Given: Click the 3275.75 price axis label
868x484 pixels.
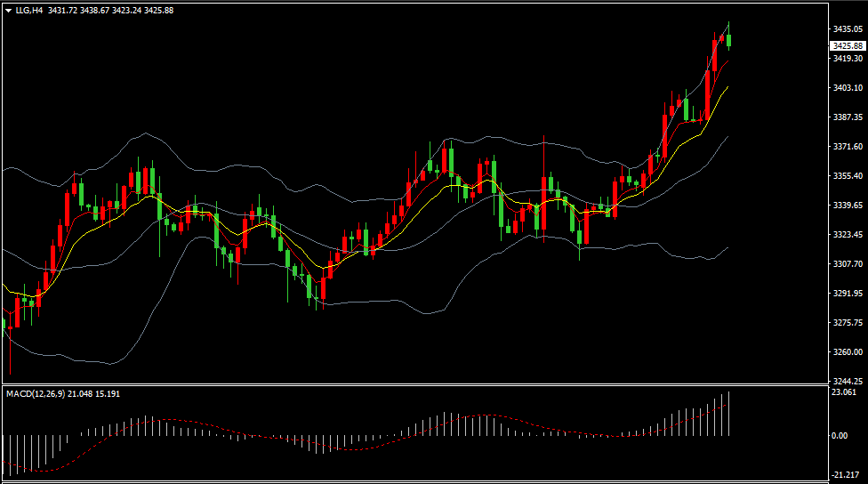Looking at the screenshot, I should tap(848, 322).
